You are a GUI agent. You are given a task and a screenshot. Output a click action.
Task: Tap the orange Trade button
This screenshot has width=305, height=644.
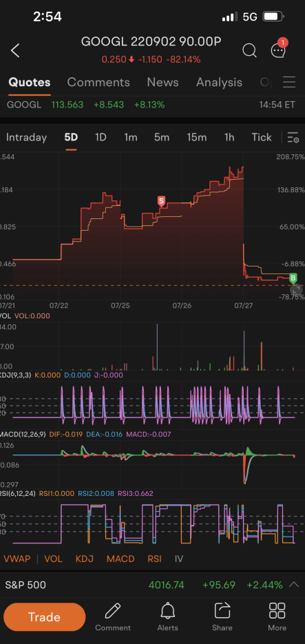tap(45, 617)
